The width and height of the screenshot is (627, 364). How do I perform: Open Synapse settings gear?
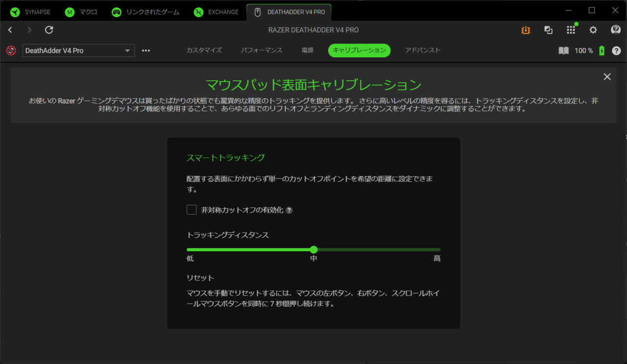click(x=593, y=30)
